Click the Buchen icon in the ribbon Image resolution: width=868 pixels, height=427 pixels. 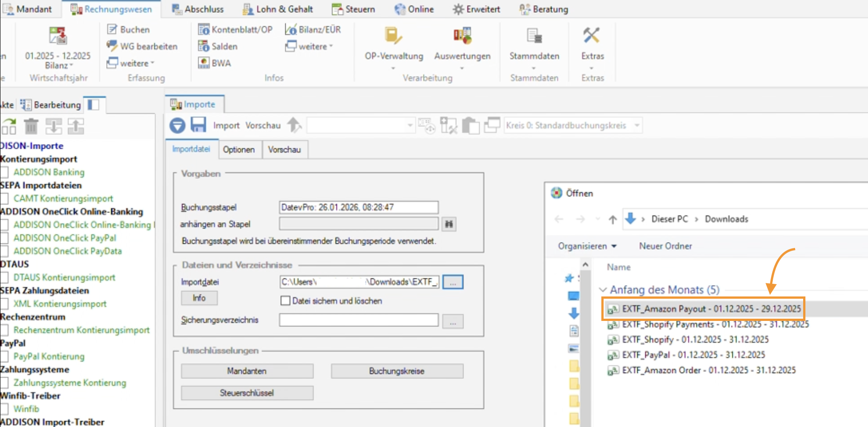coord(112,29)
